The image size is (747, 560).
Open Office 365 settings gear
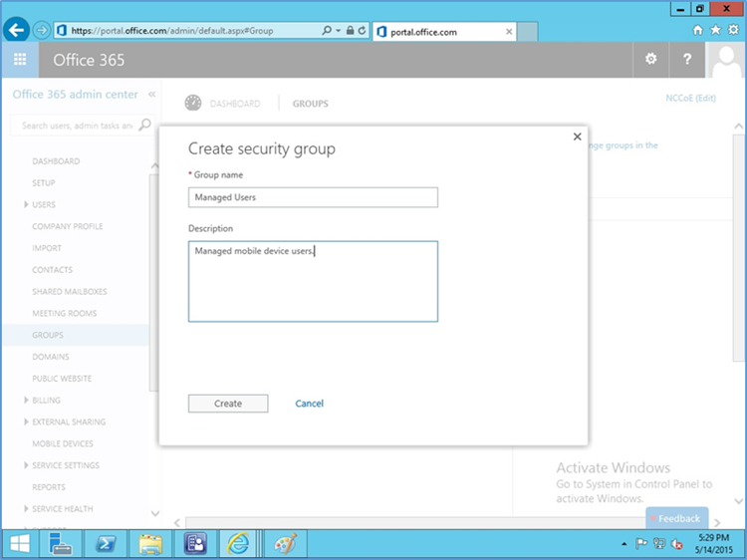pos(650,59)
